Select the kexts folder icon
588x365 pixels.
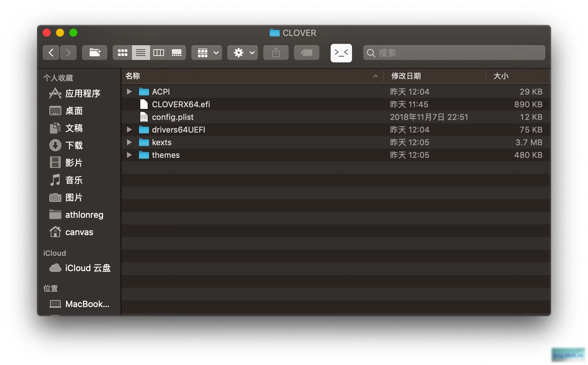click(144, 142)
